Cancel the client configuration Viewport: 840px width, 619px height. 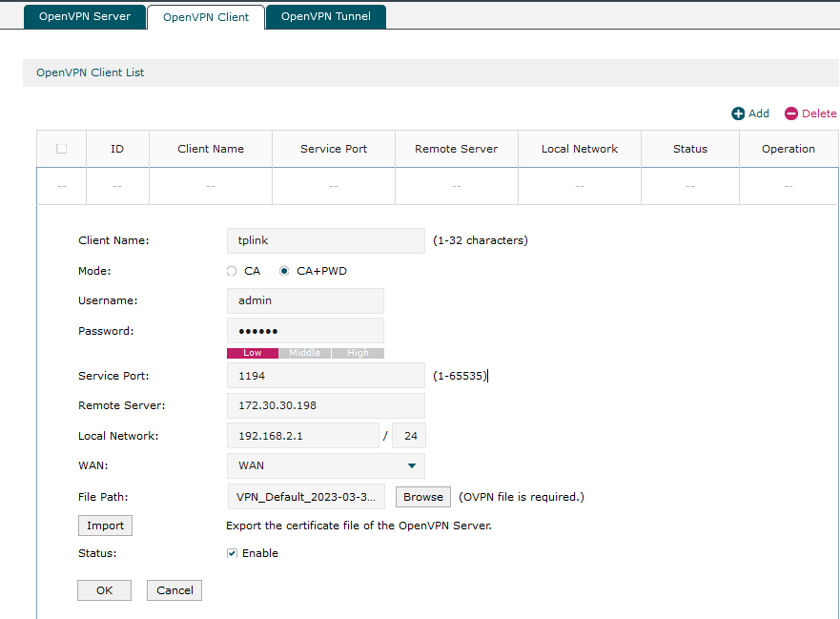point(174,589)
